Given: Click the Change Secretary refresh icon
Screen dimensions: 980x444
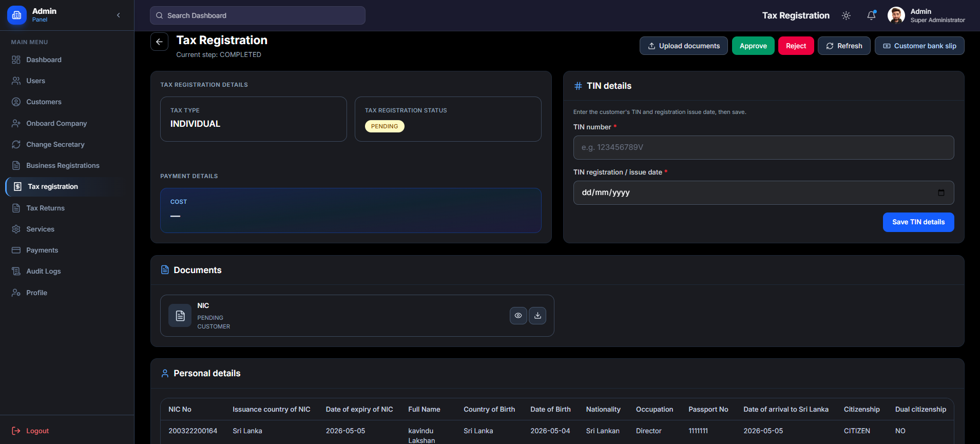Looking at the screenshot, I should pyautogui.click(x=16, y=144).
